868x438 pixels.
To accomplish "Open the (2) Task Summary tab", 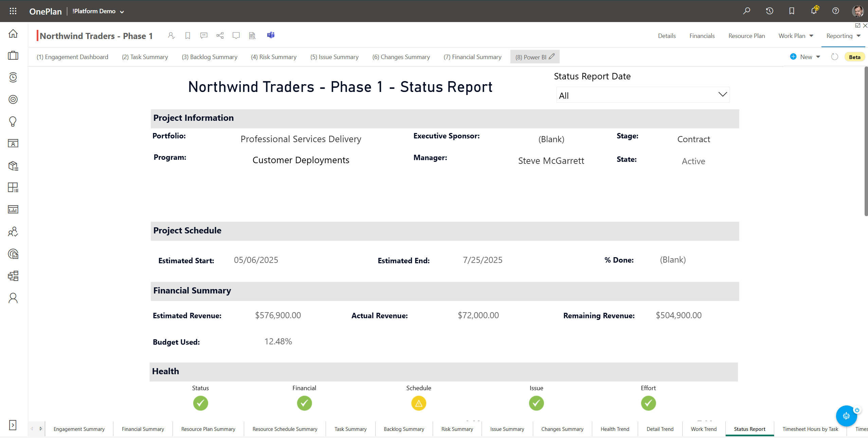I will click(145, 57).
